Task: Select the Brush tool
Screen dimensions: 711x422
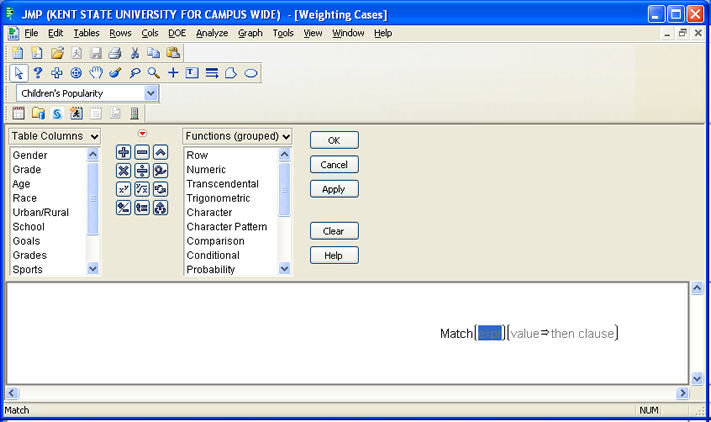Action: click(115, 73)
